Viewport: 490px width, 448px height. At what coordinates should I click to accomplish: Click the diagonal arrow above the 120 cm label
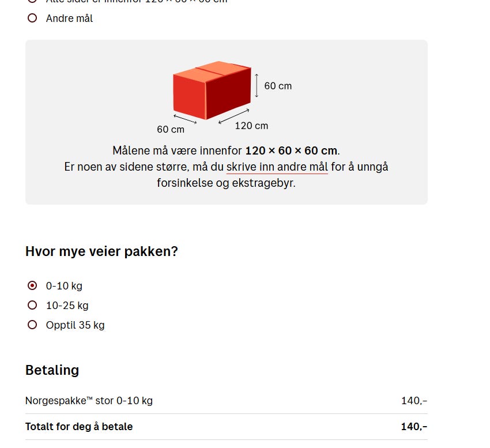click(x=233, y=116)
